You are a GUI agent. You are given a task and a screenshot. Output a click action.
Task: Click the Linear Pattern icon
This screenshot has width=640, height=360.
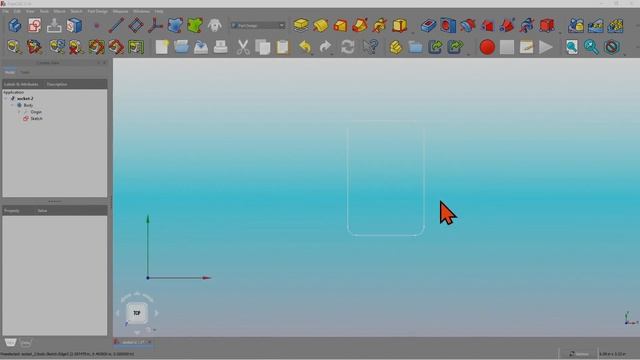pyautogui.click(x=596, y=25)
